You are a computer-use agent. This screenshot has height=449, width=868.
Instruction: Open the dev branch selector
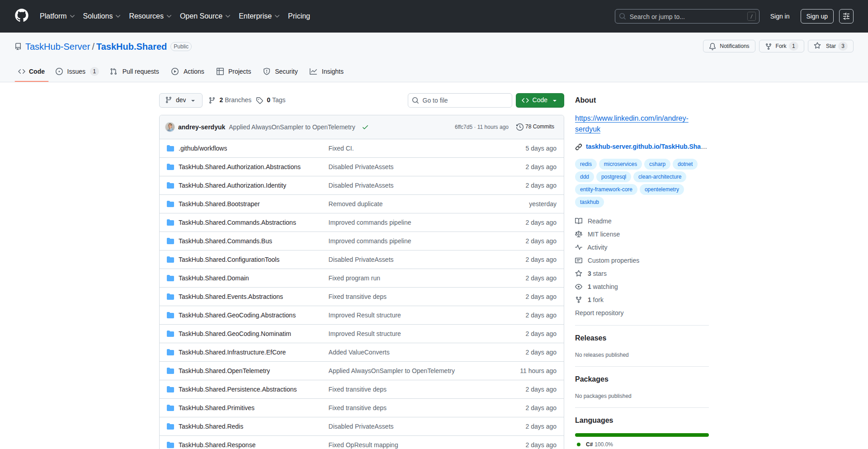click(180, 100)
